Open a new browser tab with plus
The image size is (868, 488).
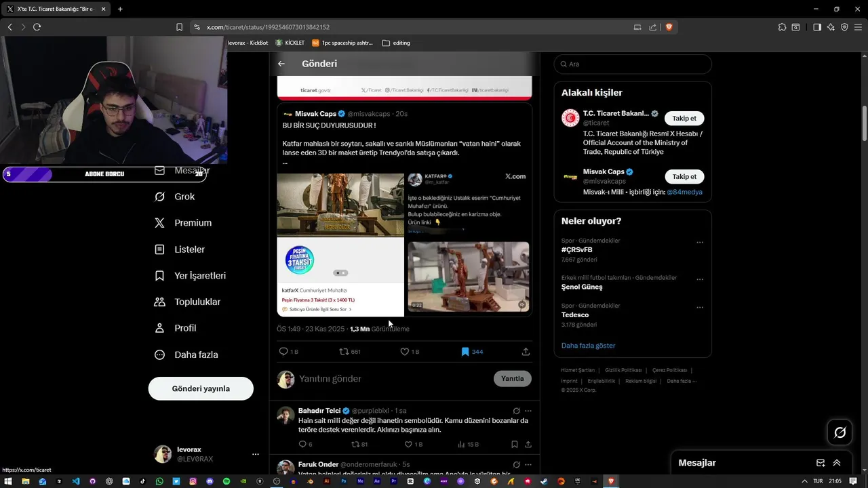(x=120, y=9)
